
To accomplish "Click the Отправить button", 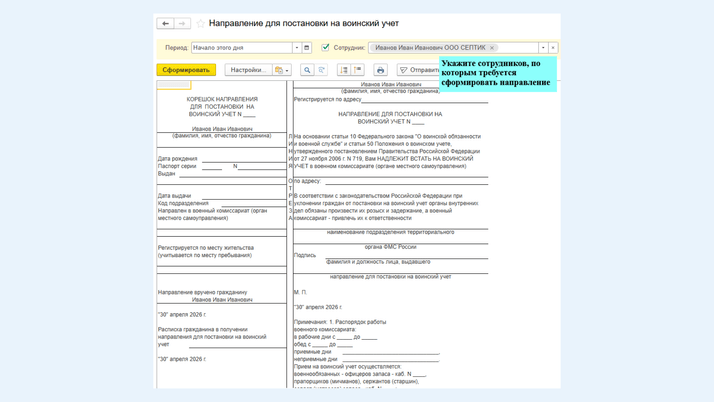I will [x=418, y=70].
